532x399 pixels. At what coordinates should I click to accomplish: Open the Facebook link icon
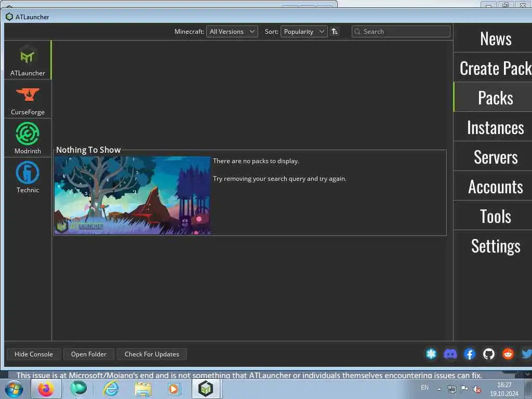click(470, 354)
